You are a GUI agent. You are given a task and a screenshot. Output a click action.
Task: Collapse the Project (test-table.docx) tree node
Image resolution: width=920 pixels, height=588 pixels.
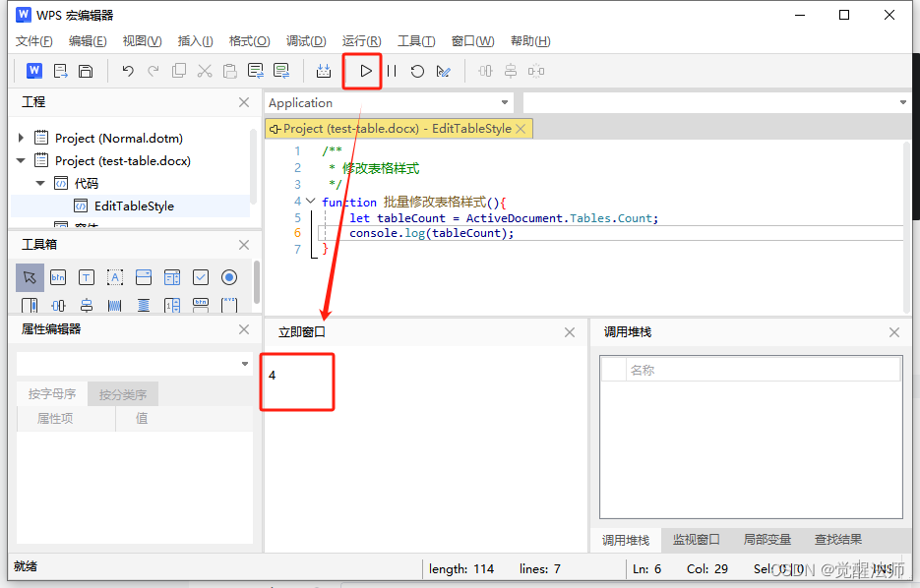click(20, 160)
